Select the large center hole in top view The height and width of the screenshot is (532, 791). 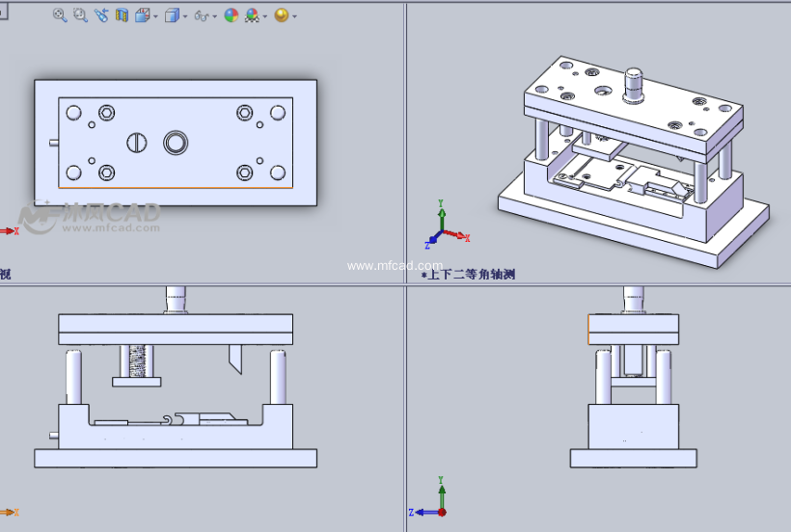point(175,144)
